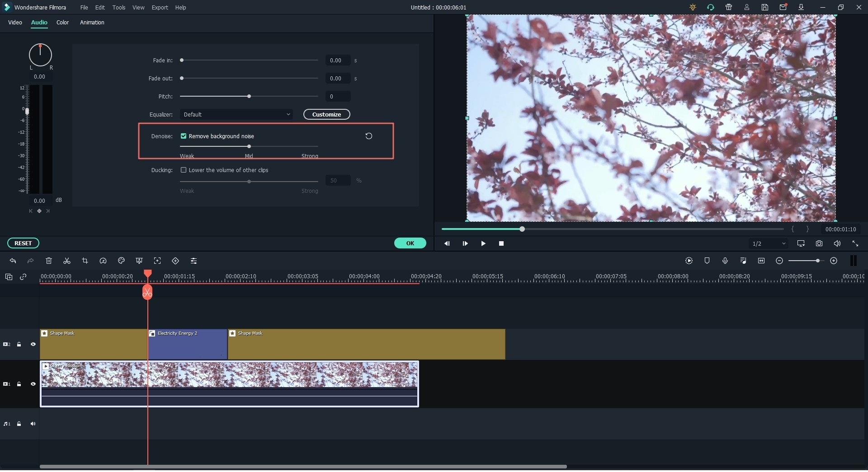Play the preview video
Screen dimensions: 868x472
(483, 244)
